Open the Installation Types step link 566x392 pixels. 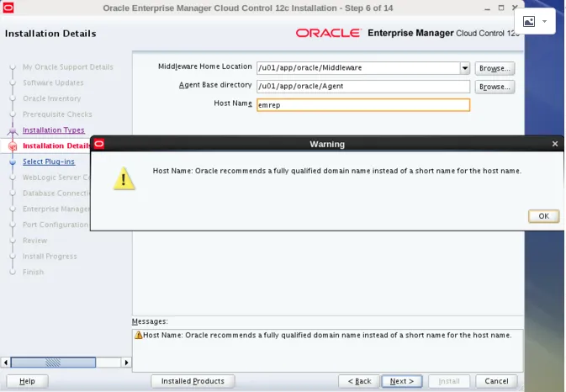pyautogui.click(x=54, y=130)
